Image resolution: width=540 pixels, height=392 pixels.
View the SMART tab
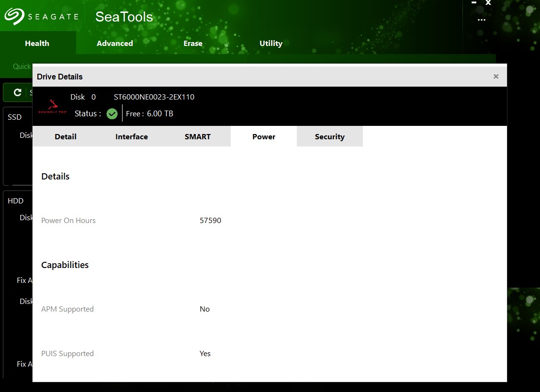point(198,136)
